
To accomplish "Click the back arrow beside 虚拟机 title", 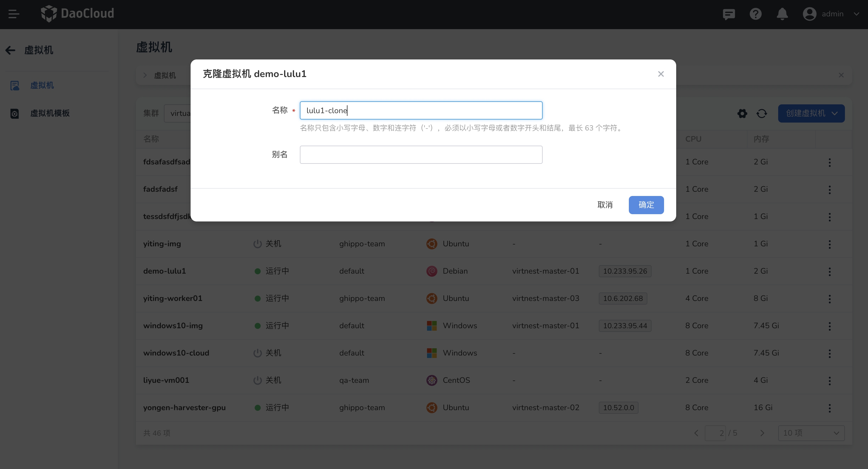I will click(10, 50).
